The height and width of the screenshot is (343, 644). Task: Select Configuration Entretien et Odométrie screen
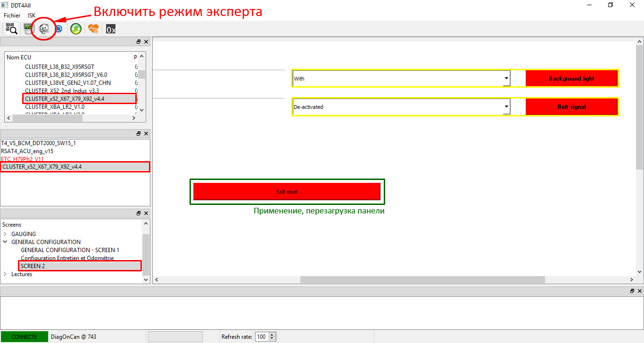(67, 258)
